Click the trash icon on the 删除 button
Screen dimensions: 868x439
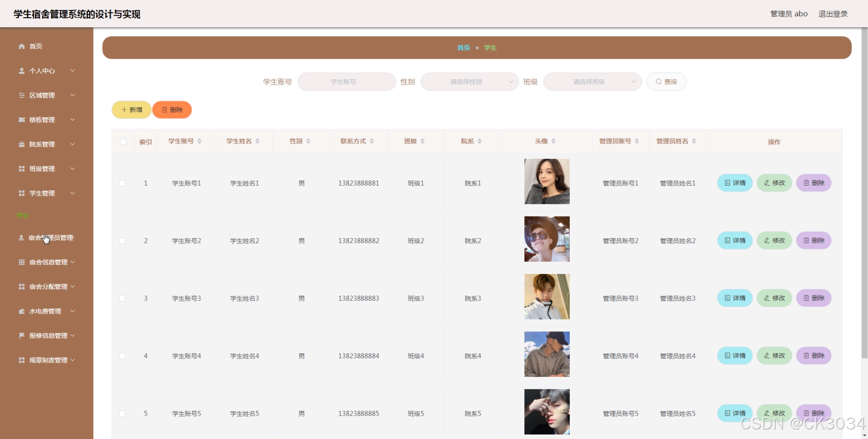pyautogui.click(x=164, y=110)
